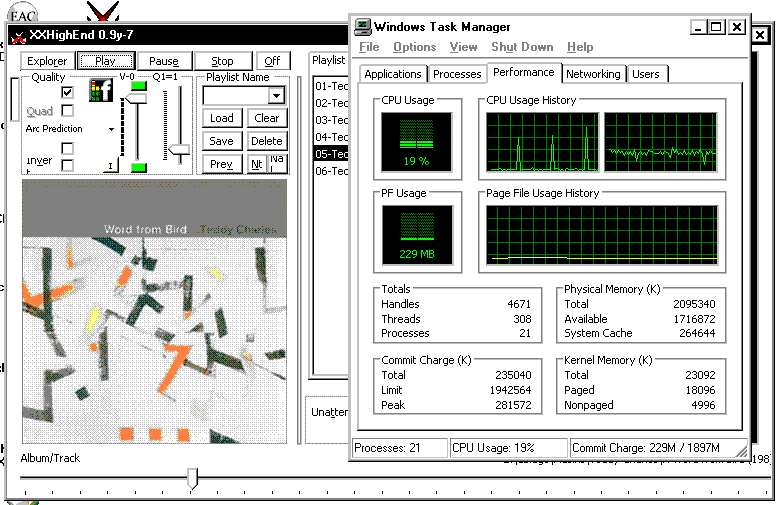This screenshot has width=779, height=505.
Task: Click the Word from Bird album cover
Action: (x=155, y=312)
